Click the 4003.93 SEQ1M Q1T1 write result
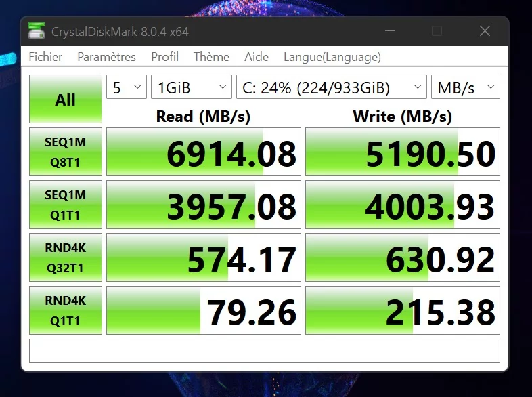The image size is (532, 397). click(x=403, y=205)
